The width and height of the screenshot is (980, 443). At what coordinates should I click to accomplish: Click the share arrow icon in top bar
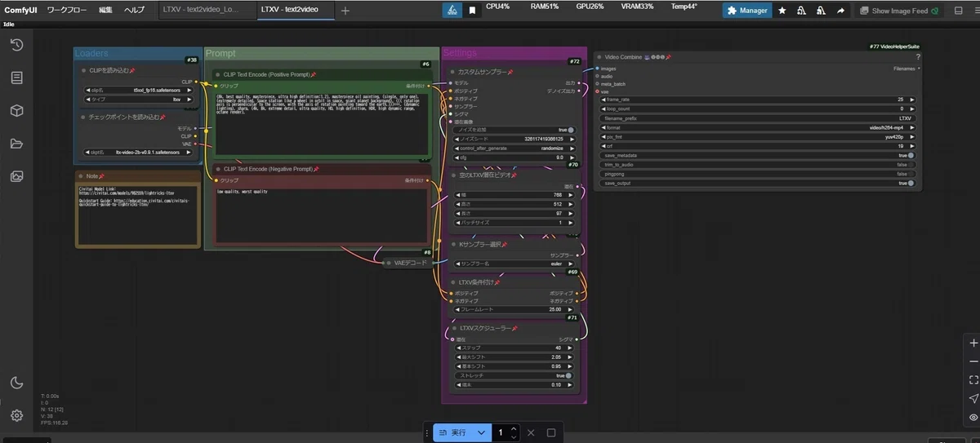[x=840, y=11]
